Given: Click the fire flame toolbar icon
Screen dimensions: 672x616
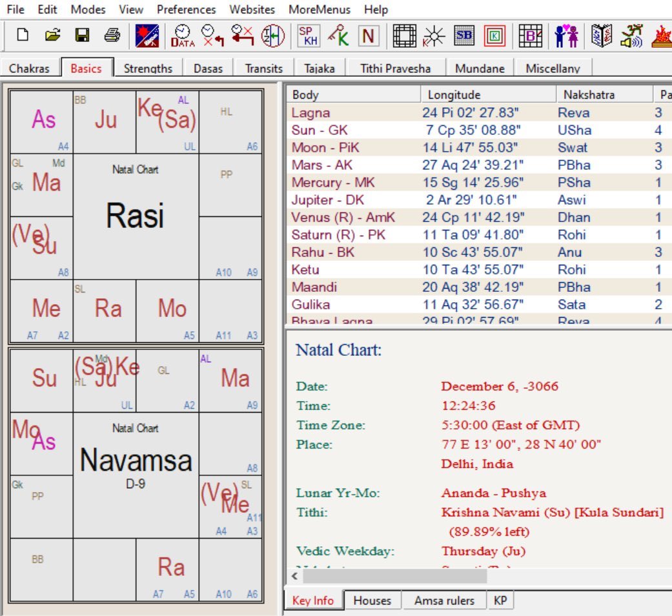Looking at the screenshot, I should coord(661,36).
